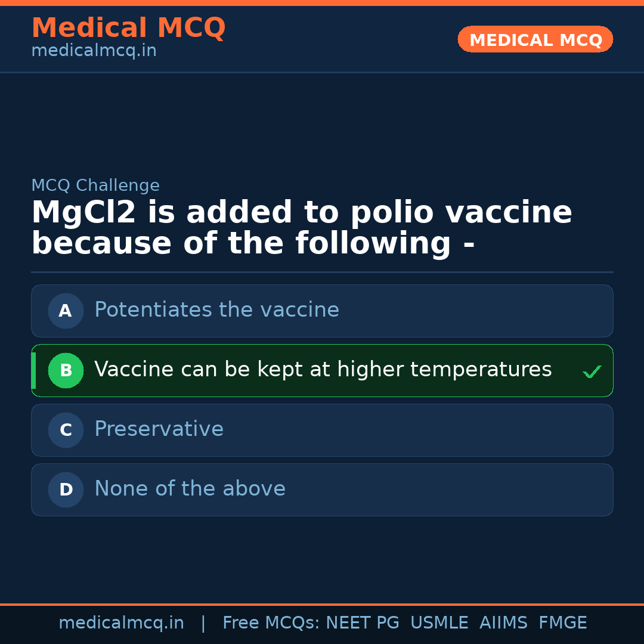Image resolution: width=644 pixels, height=644 pixels.
Task: Click USMLE in the footer
Action: tap(439, 623)
